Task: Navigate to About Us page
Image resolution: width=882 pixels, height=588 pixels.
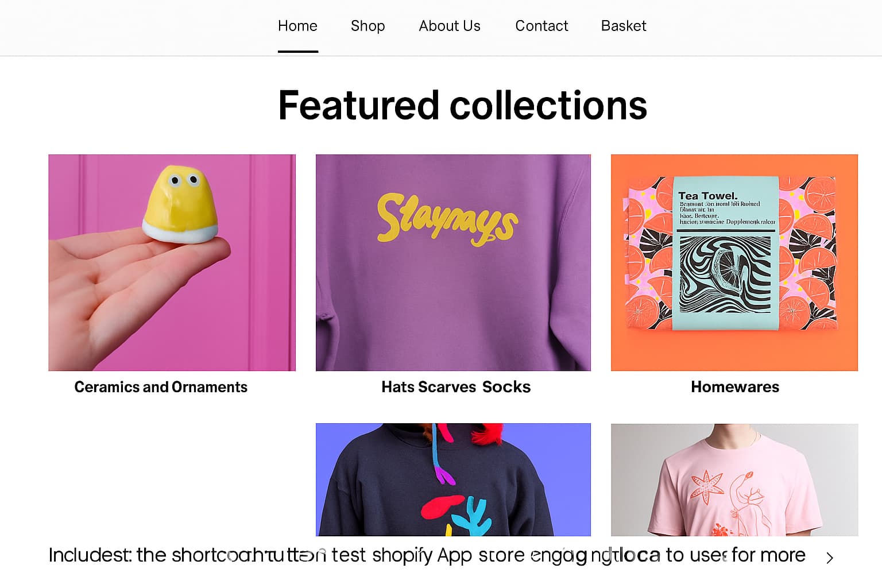Action: point(449,26)
